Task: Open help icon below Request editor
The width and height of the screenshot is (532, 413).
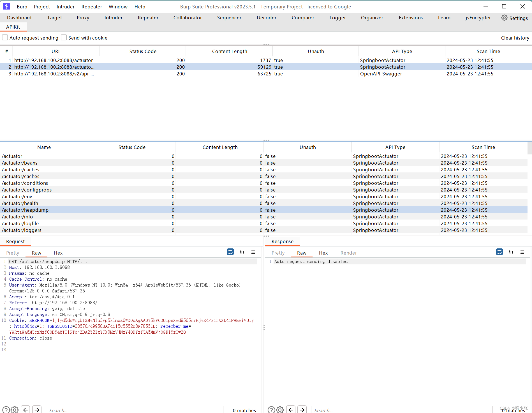Action: coord(6,410)
